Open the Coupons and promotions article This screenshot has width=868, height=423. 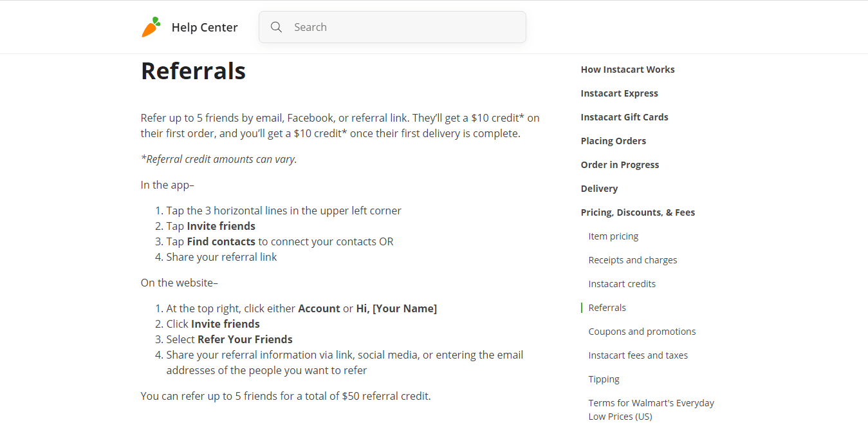[x=642, y=332]
